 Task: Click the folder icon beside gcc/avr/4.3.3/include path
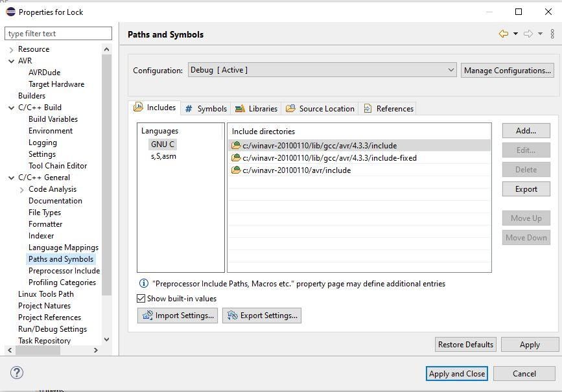235,145
